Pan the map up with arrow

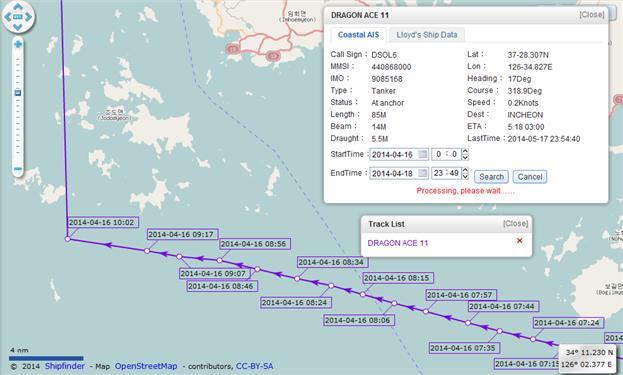[18, 7]
